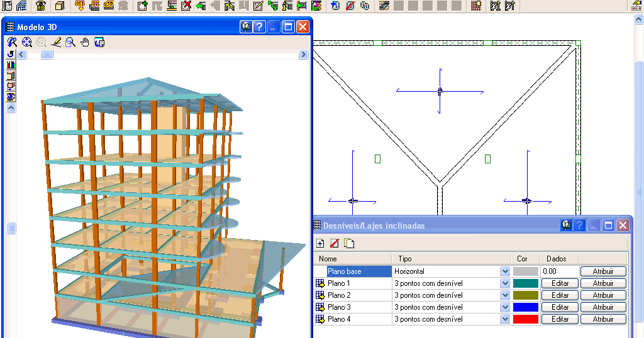Click Editar for Plano 4
Image resolution: width=644 pixels, height=338 pixels.
[x=560, y=319]
